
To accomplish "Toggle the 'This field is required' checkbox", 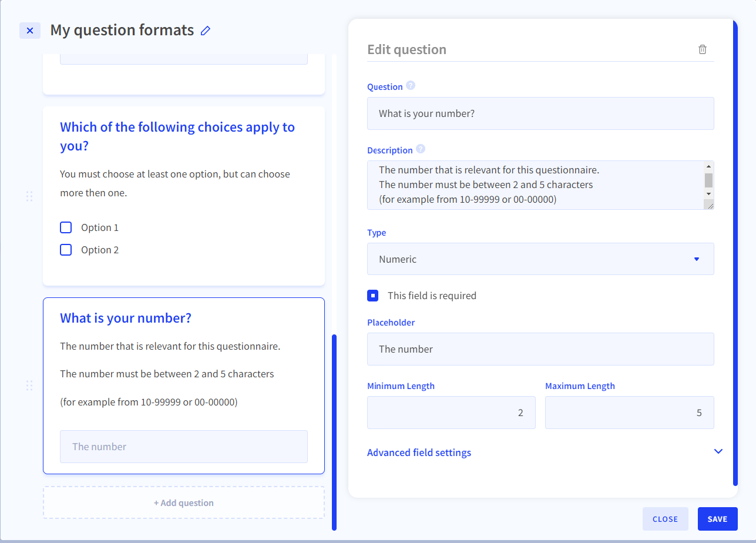I will [373, 296].
